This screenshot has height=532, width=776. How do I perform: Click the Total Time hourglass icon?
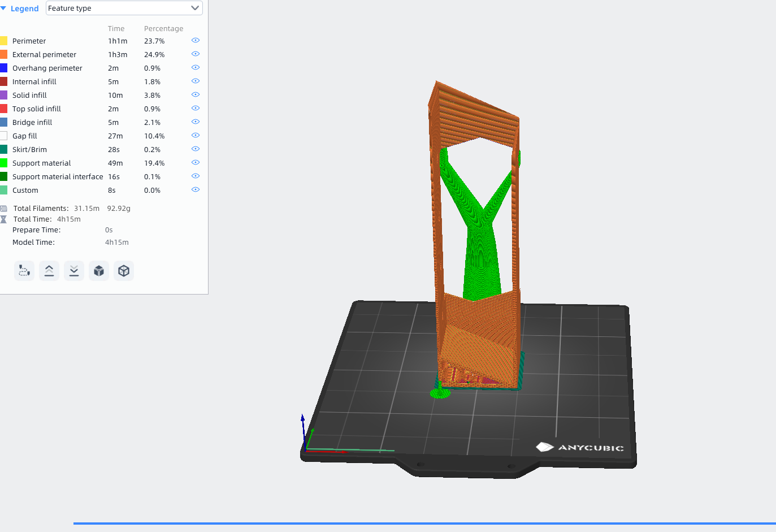click(x=3, y=219)
